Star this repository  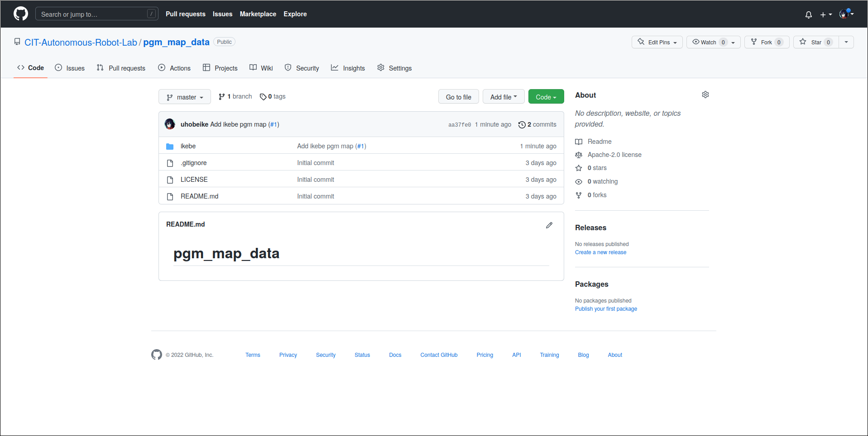point(816,42)
